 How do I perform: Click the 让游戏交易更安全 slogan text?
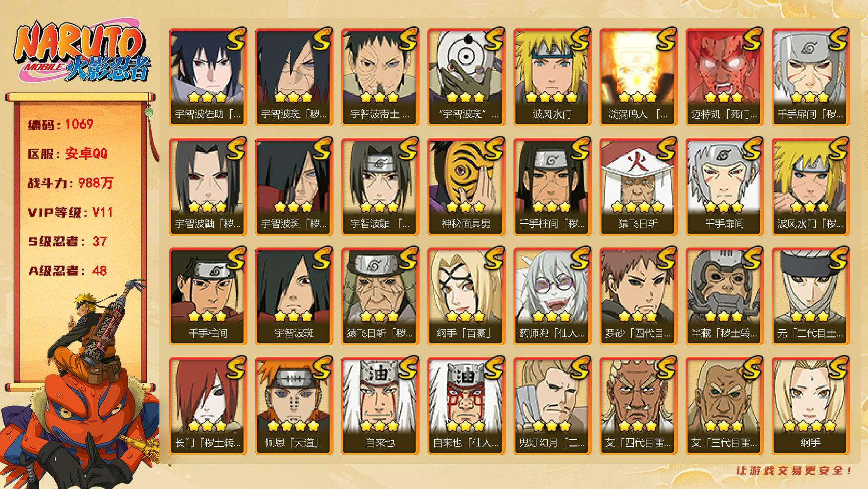point(795,470)
